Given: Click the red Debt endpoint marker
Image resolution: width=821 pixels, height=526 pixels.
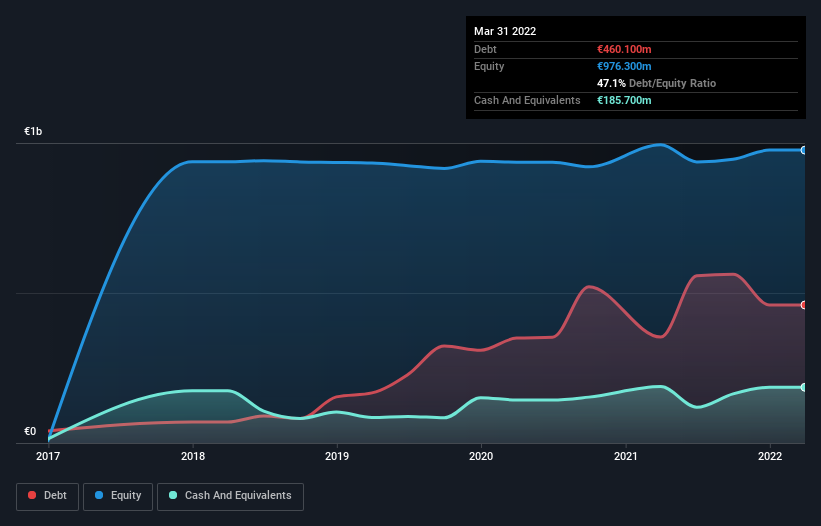Looking at the screenshot, I should [x=804, y=305].
